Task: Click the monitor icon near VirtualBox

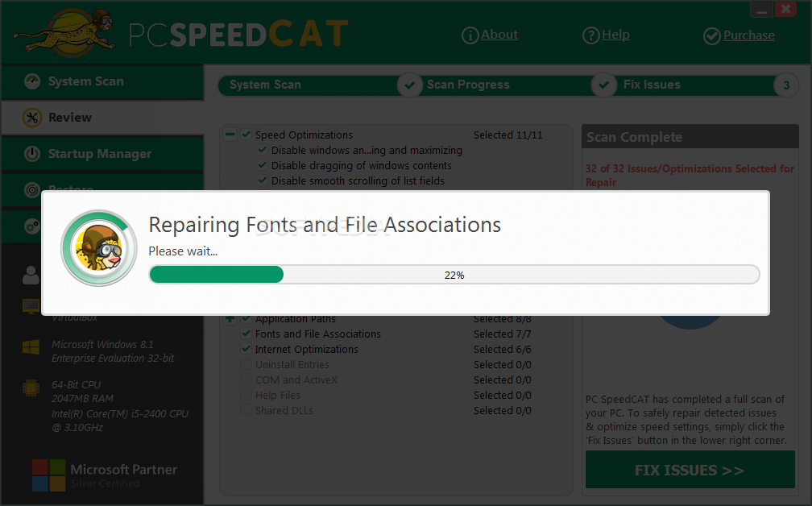Action: point(31,307)
